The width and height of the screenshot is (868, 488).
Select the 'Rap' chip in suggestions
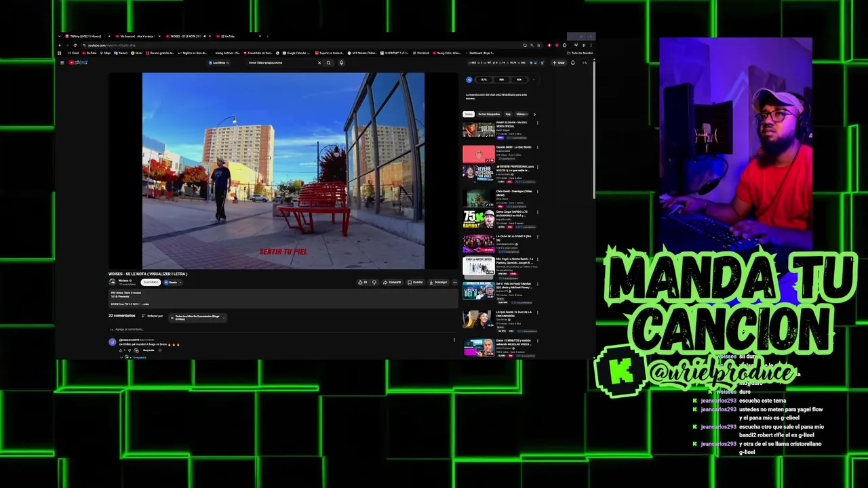tap(508, 114)
